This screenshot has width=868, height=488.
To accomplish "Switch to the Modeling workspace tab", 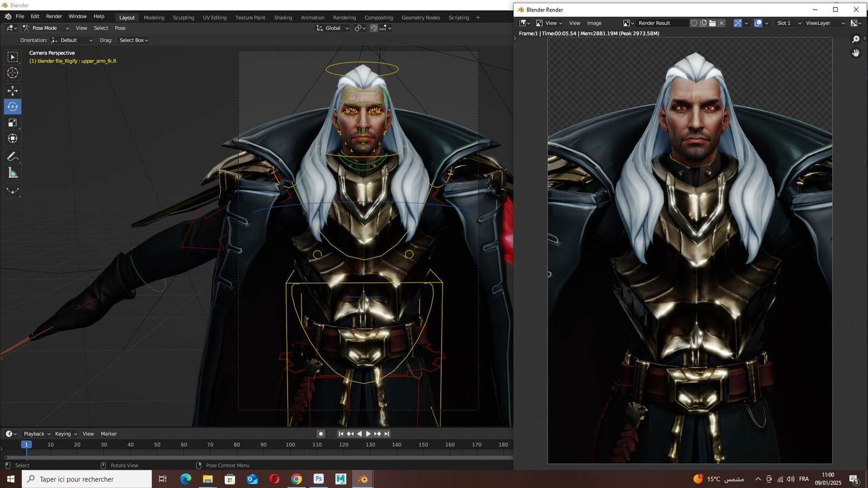I will click(154, 17).
